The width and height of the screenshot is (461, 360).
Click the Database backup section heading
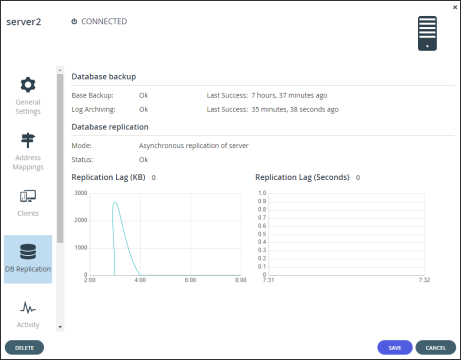coord(104,77)
